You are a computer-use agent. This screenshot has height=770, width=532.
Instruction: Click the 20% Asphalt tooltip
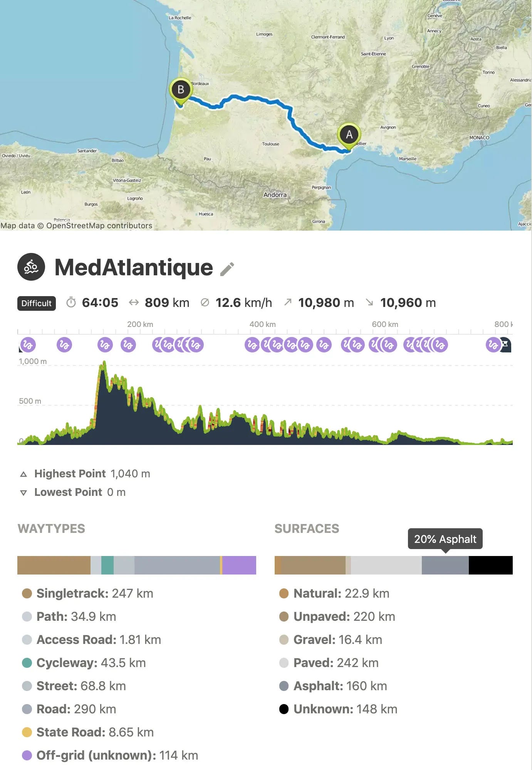click(445, 539)
